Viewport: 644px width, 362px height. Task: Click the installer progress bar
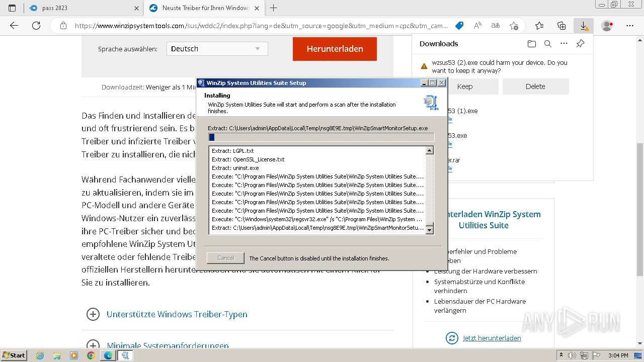pyautogui.click(x=321, y=137)
